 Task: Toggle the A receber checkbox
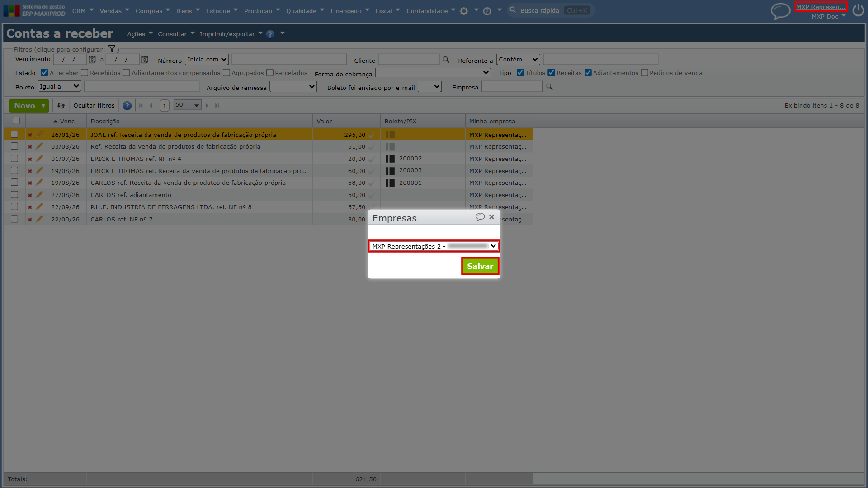point(44,73)
